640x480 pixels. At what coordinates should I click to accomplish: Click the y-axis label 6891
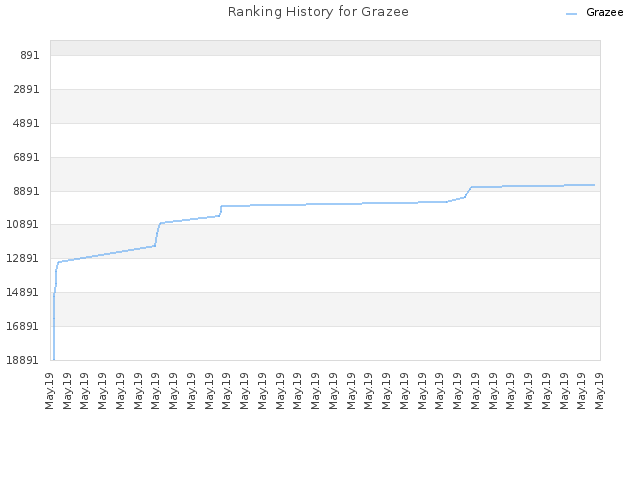(27, 157)
